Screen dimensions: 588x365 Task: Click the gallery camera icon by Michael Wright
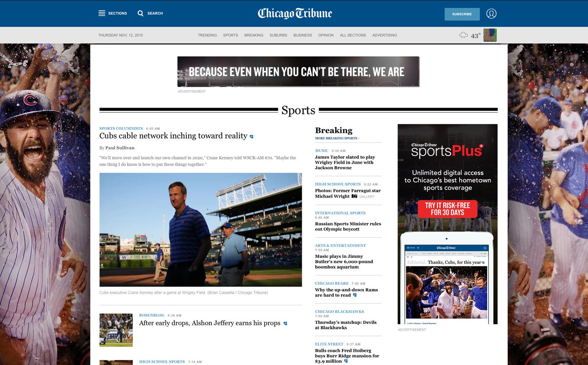pos(355,196)
